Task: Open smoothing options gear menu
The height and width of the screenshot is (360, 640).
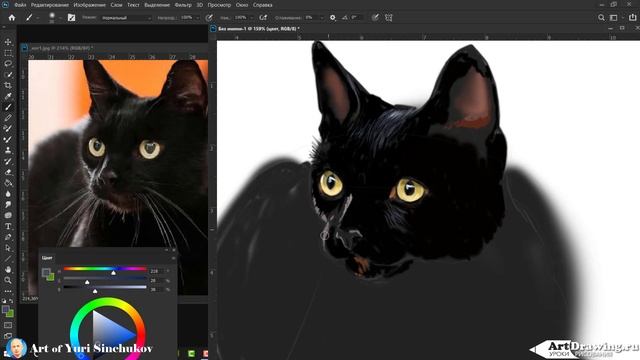Action: click(x=333, y=18)
